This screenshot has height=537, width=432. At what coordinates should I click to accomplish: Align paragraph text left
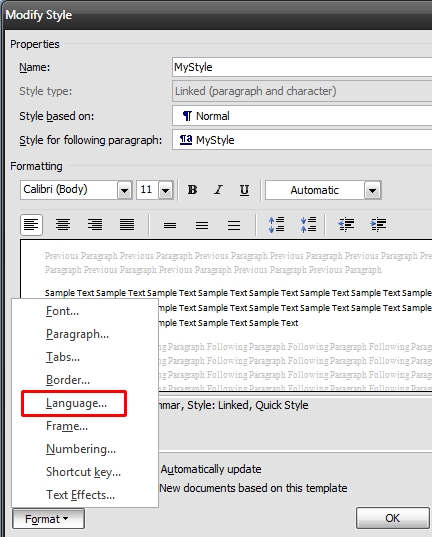32,225
